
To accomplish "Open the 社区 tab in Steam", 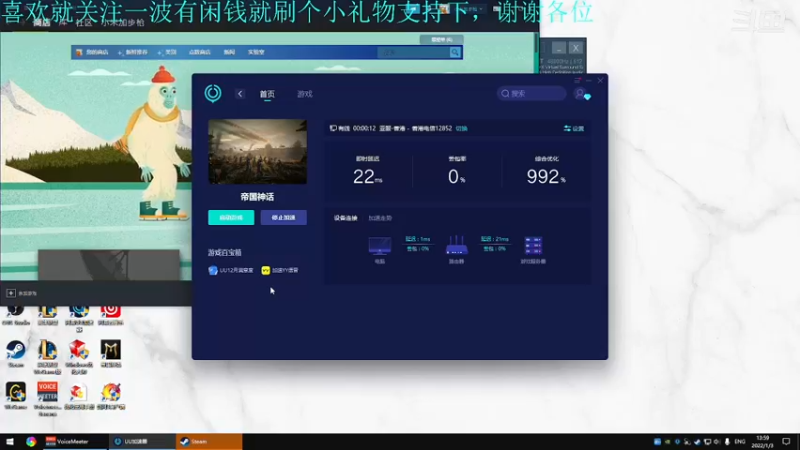I will click(84, 22).
